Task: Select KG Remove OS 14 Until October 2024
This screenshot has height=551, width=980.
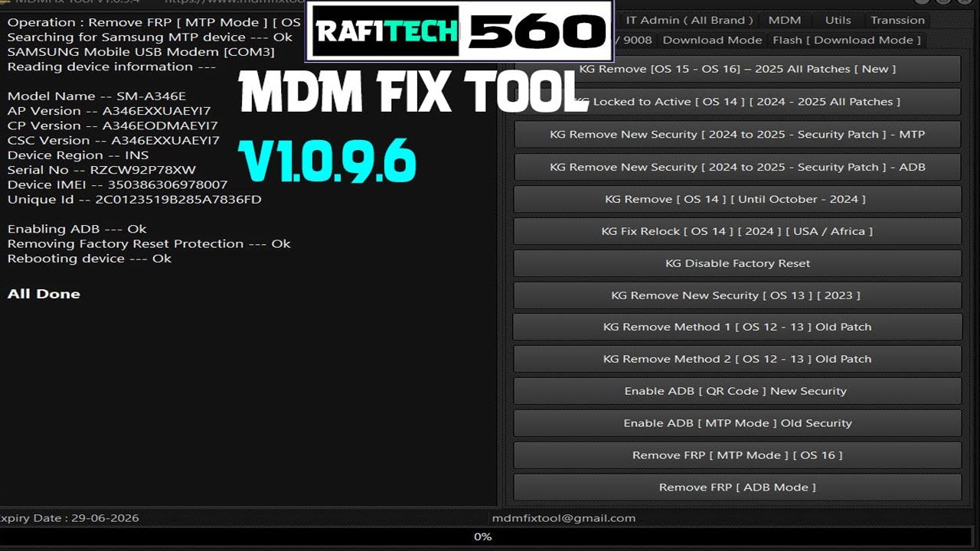Action: [x=737, y=199]
